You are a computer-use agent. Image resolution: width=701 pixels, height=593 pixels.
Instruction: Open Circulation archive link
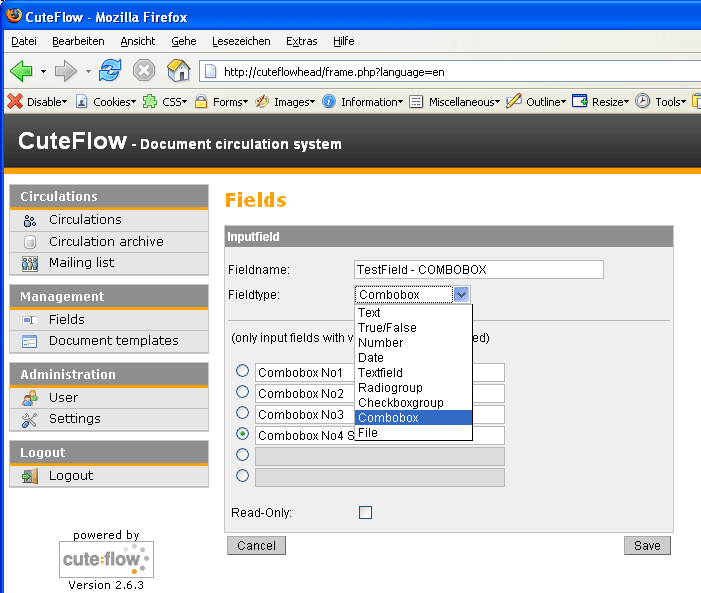point(106,241)
